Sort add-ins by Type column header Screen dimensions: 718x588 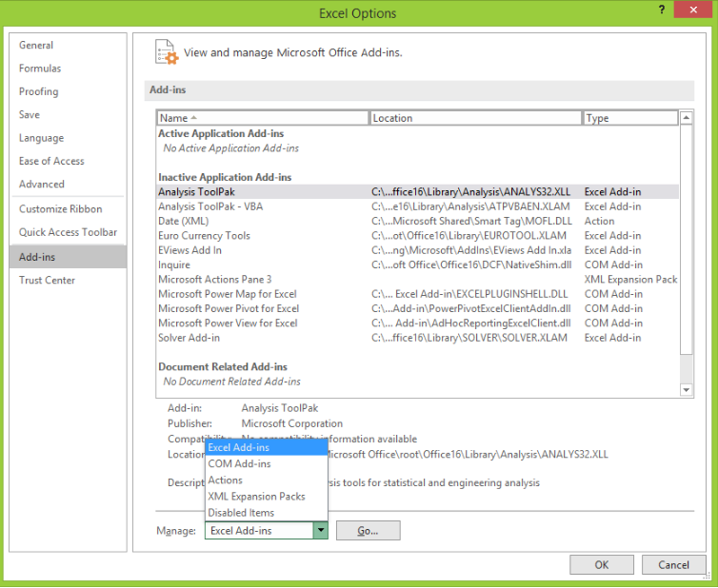click(630, 118)
